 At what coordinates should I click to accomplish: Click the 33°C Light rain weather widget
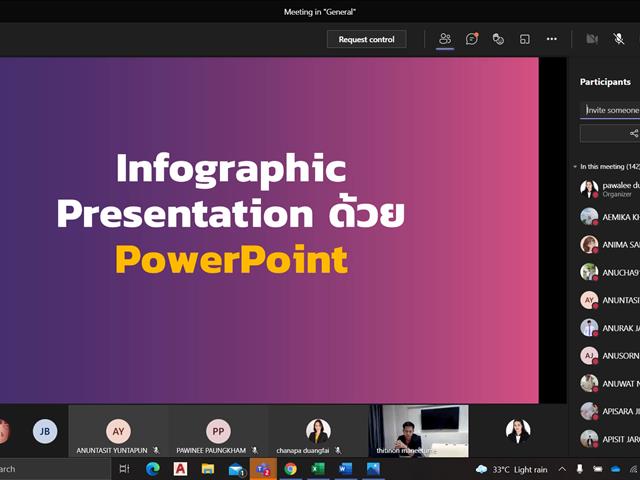click(512, 469)
